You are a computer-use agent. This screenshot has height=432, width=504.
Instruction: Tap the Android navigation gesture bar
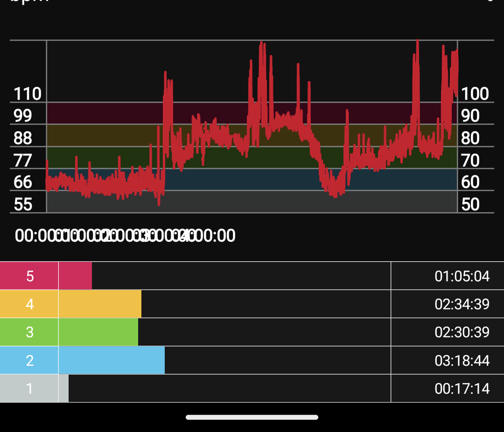pyautogui.click(x=252, y=417)
